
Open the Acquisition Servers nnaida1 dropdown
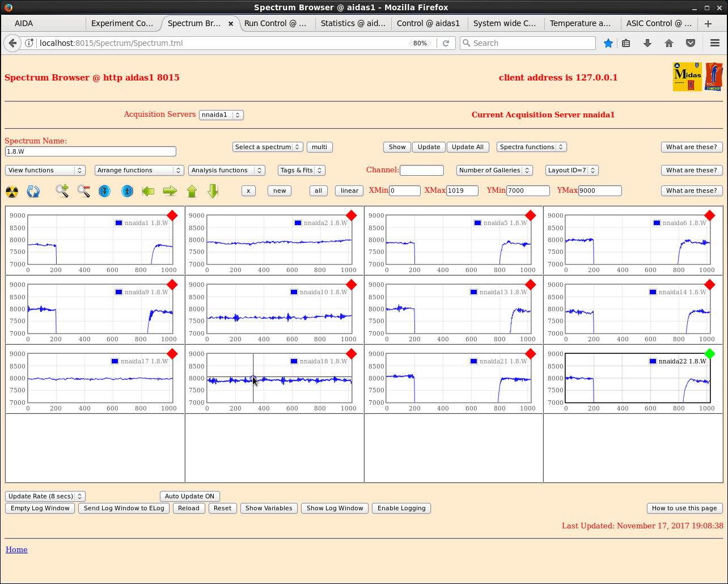click(x=221, y=115)
